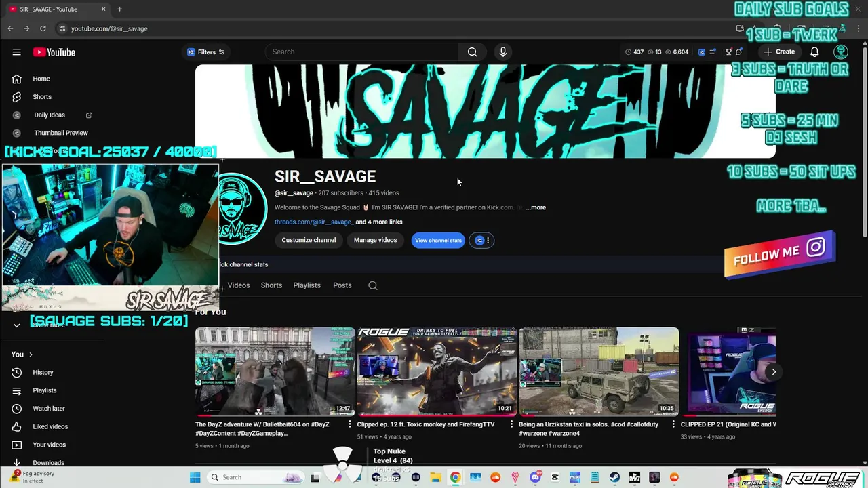The image size is (868, 488).
Task: Click the install app icon in address bar
Action: 740,28
